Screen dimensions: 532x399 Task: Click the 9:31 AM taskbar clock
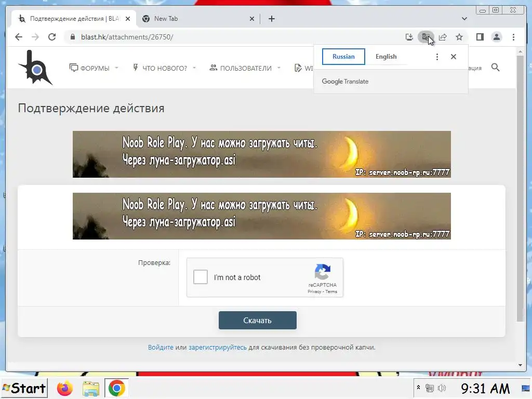(485, 388)
